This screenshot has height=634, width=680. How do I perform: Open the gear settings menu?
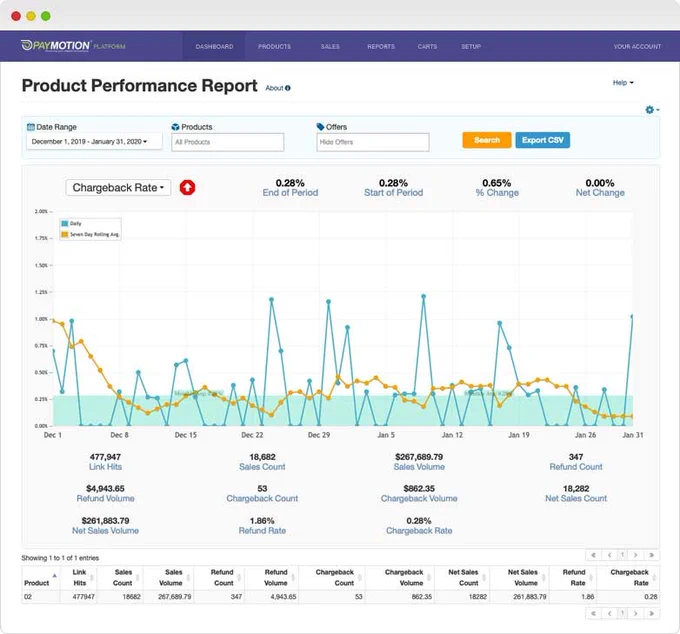pyautogui.click(x=652, y=110)
